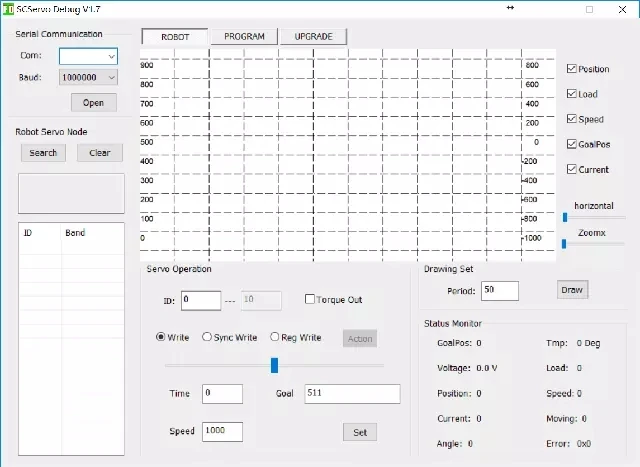This screenshot has height=467, width=640.
Task: Click the disabled ID range field showing 10
Action: click(261, 300)
